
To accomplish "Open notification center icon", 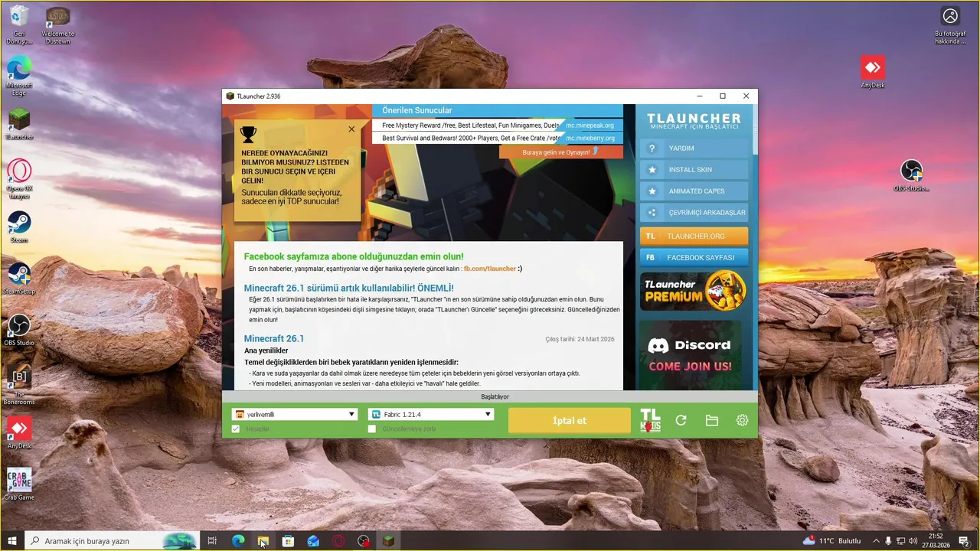I will (964, 541).
